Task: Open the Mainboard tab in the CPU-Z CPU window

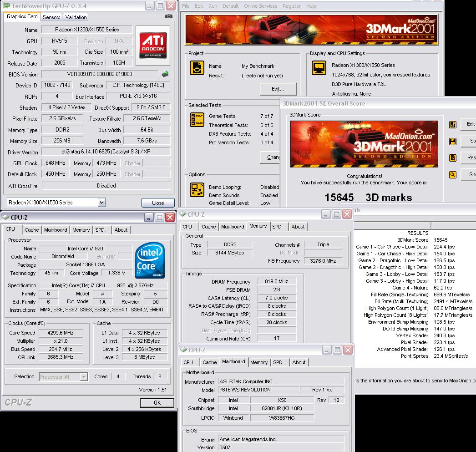Action: pyautogui.click(x=56, y=230)
